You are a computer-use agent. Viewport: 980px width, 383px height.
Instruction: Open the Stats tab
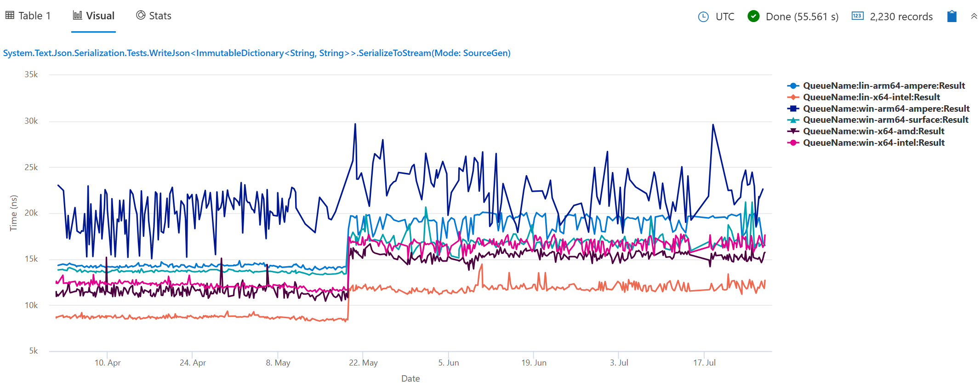(160, 15)
